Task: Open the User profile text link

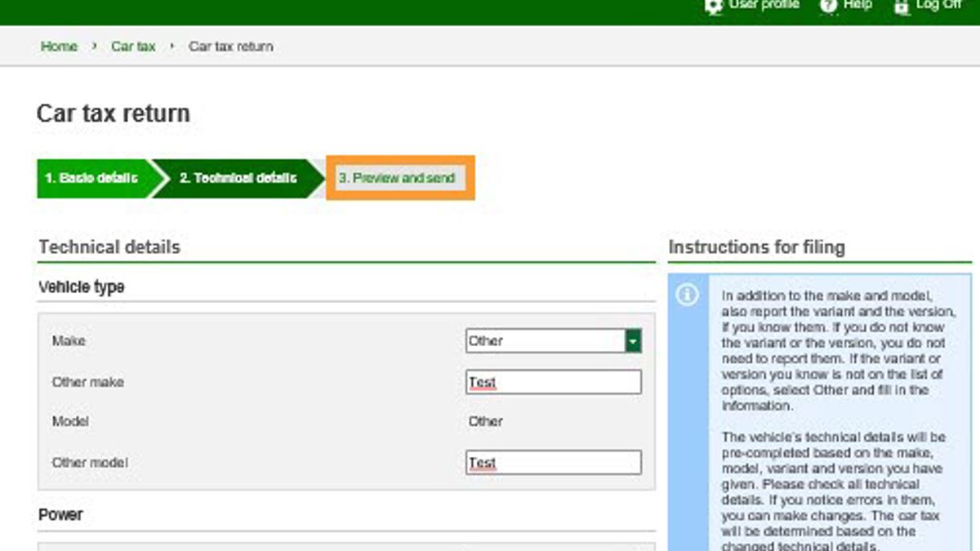Action: (764, 5)
